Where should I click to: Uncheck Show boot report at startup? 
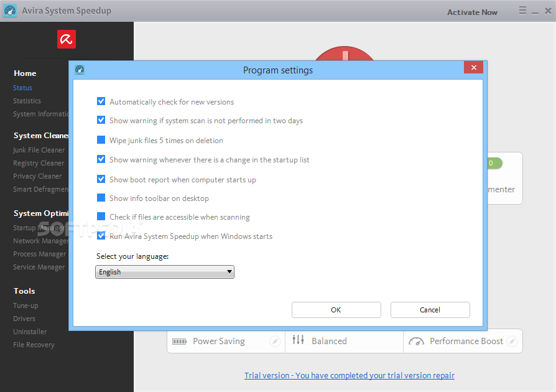[101, 179]
